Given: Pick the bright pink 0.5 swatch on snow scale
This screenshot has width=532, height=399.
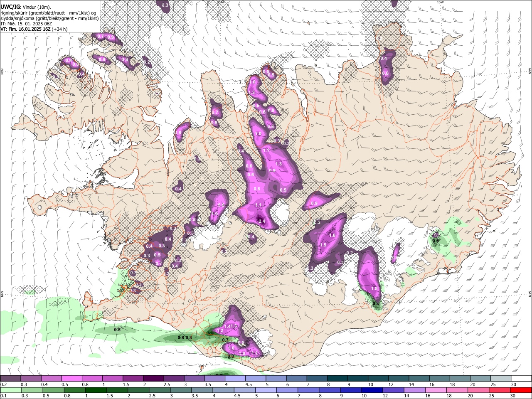Looking at the screenshot, I should [x=71, y=378].
